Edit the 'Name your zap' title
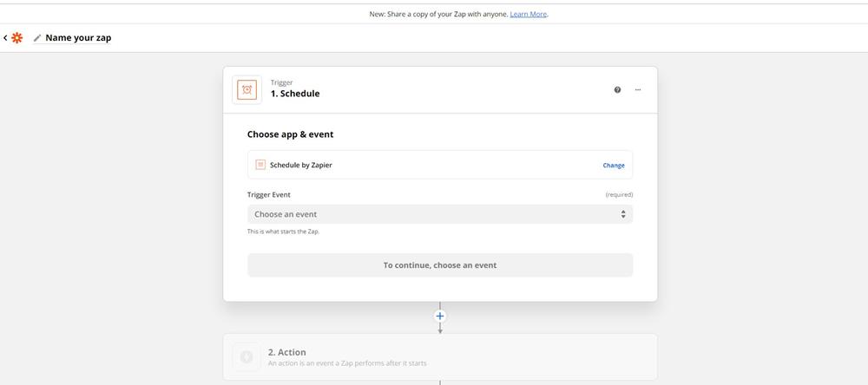The image size is (868, 385). [78, 38]
